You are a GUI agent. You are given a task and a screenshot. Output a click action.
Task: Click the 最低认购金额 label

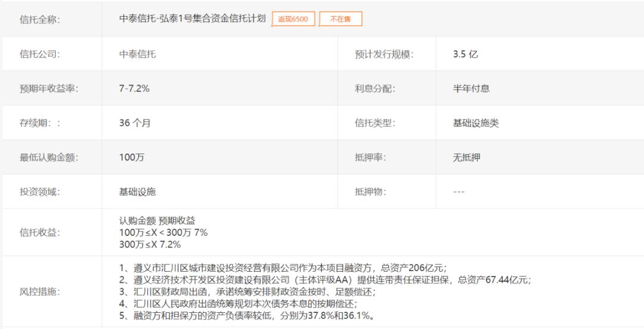pyautogui.click(x=48, y=158)
